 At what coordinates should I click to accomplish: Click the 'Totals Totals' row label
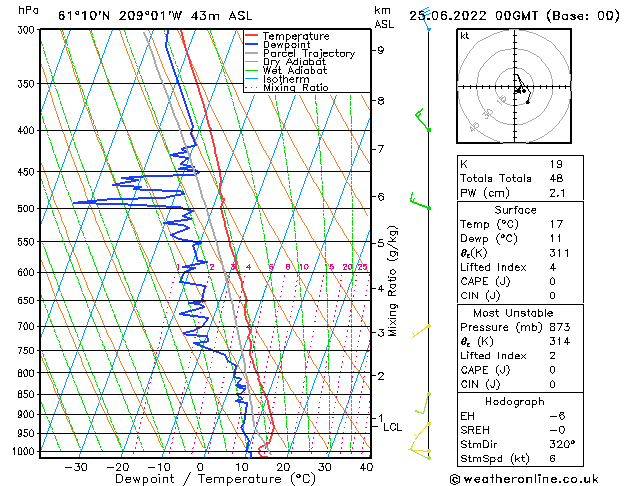click(x=496, y=178)
